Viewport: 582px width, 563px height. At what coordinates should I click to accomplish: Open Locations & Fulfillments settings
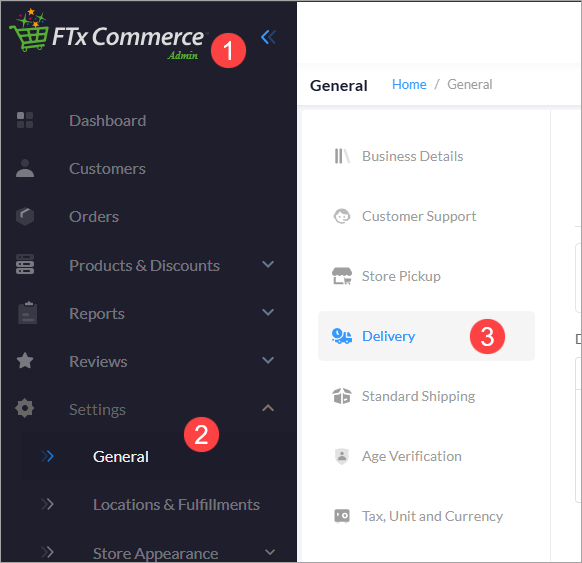[176, 505]
